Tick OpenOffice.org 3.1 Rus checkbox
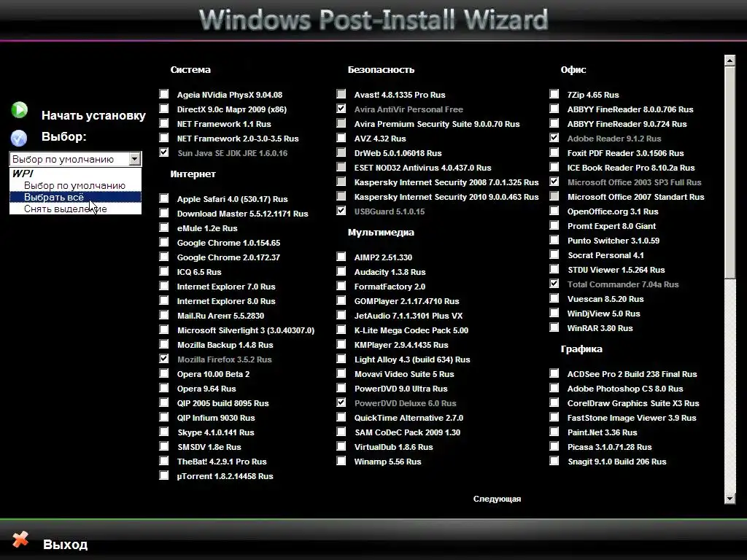Screen dimensions: 747x560 point(554,211)
